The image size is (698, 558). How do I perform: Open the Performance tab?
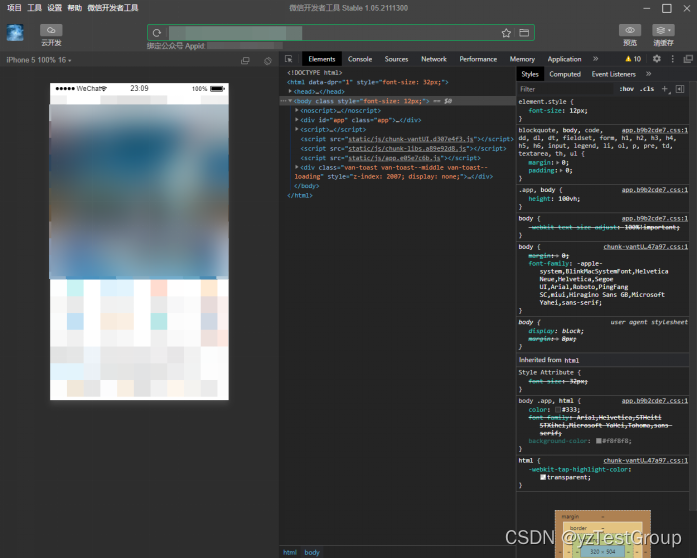(x=478, y=59)
